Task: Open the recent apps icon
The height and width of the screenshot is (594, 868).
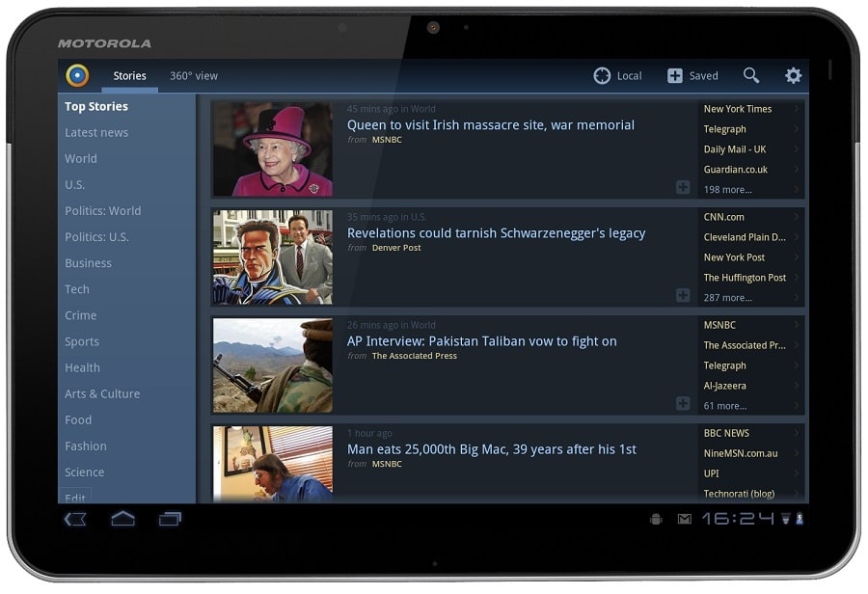Action: [x=170, y=519]
